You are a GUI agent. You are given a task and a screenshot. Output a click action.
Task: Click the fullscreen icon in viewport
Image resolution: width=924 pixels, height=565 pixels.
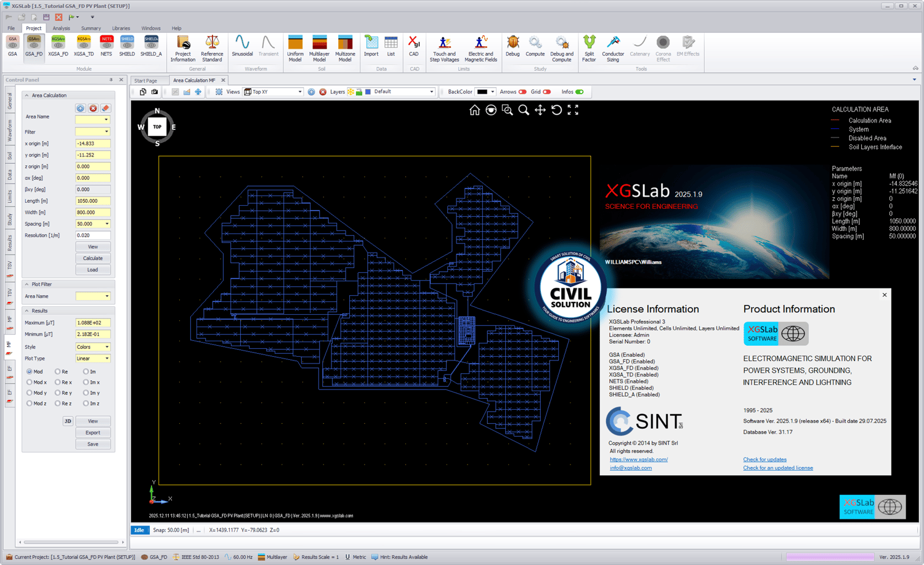pyautogui.click(x=573, y=110)
